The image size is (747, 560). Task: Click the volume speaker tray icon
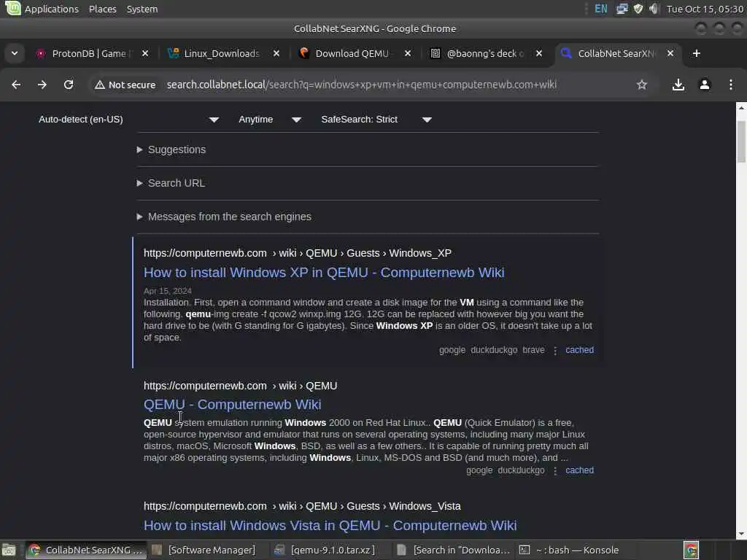[x=654, y=9]
